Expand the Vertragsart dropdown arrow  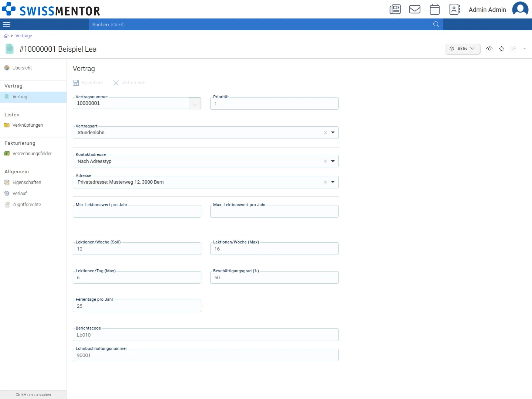[333, 133]
